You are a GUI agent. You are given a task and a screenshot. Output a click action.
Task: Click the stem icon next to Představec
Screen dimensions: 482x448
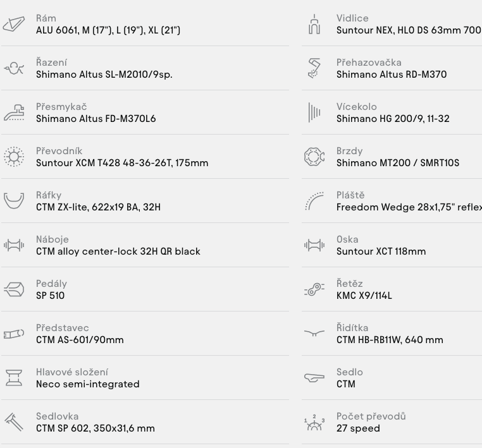[13, 334]
